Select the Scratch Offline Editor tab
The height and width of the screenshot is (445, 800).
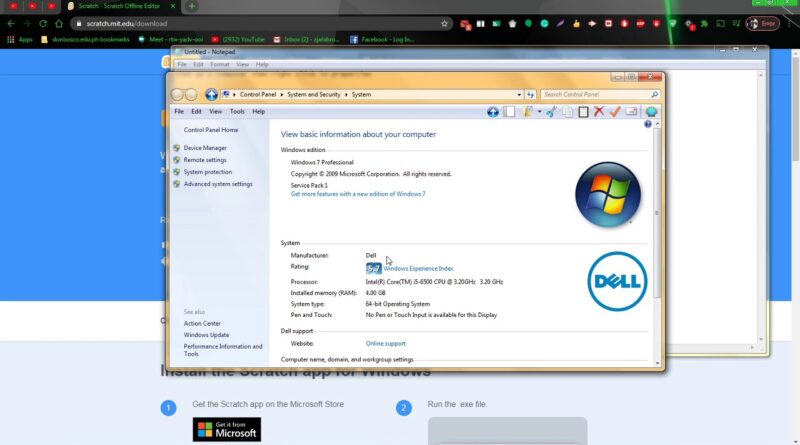120,6
